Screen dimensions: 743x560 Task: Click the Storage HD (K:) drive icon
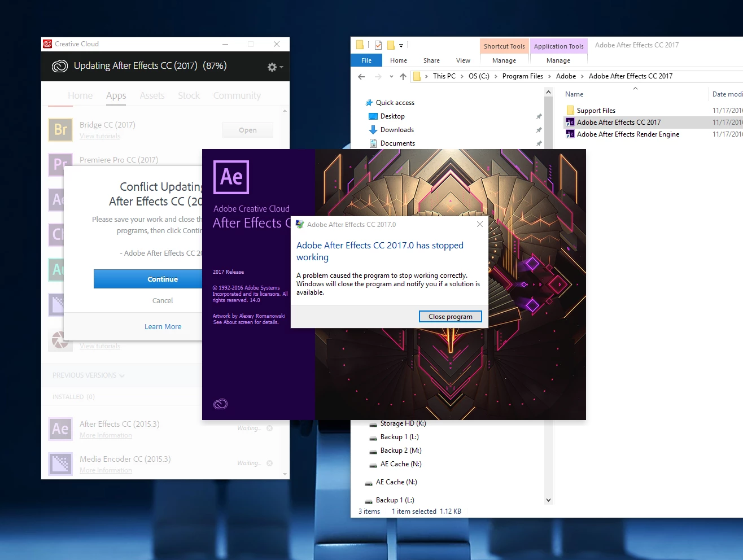[x=373, y=424]
